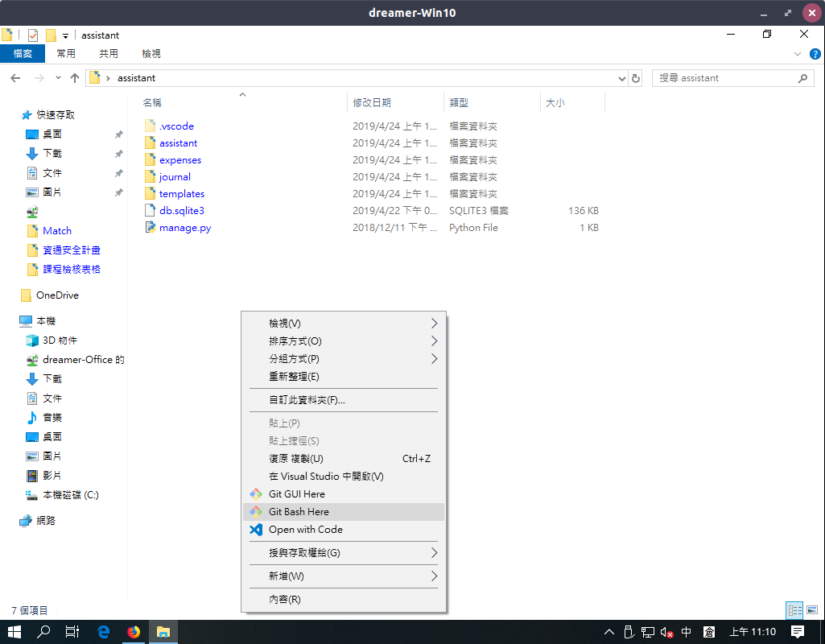
Task: Select the manage.py file
Action: click(x=185, y=228)
